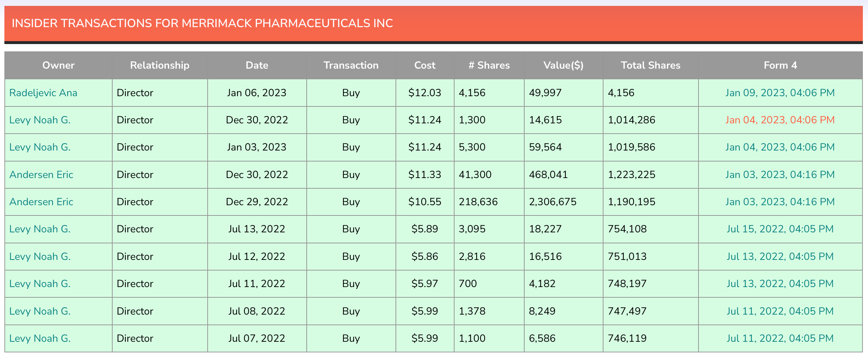Open Jul 13, 2022 Form 4 for 2,816 shares
Viewport: 868px width, 359px height.
(x=780, y=256)
